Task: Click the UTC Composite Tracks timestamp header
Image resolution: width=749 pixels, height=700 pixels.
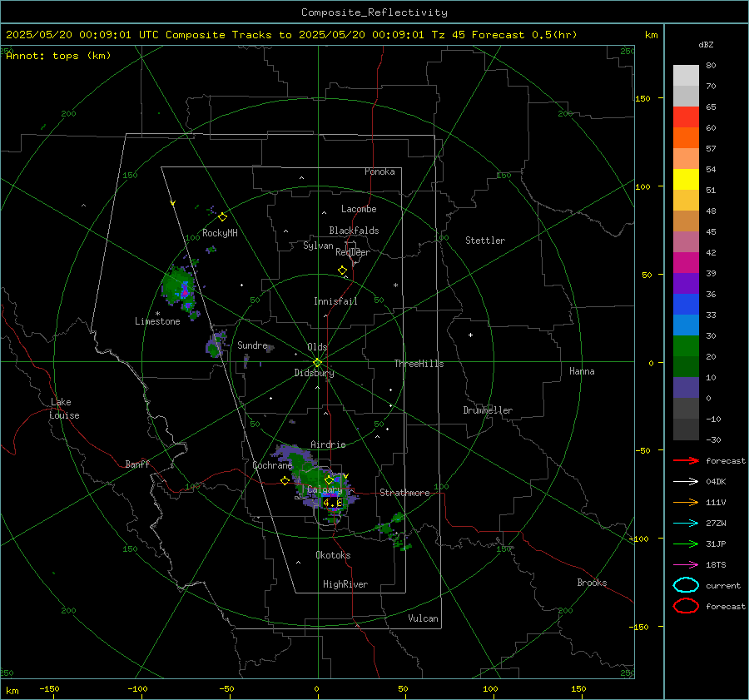Action: click(291, 35)
